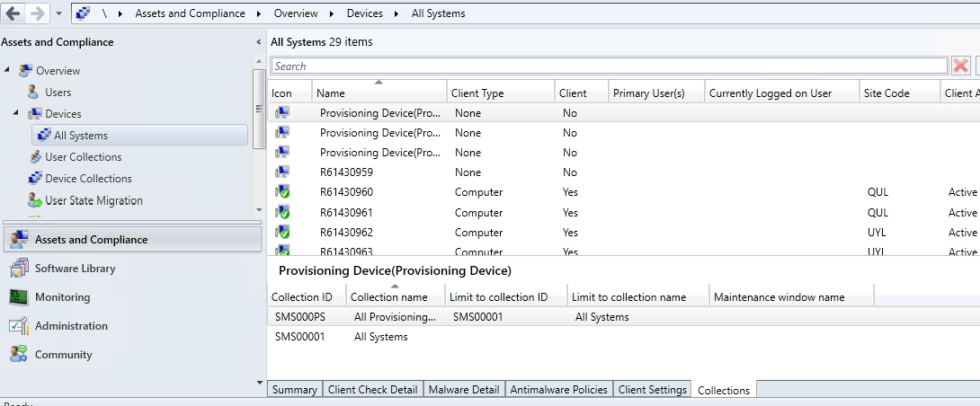Open the Community workspace
The height and width of the screenshot is (406, 980).
tap(63, 355)
